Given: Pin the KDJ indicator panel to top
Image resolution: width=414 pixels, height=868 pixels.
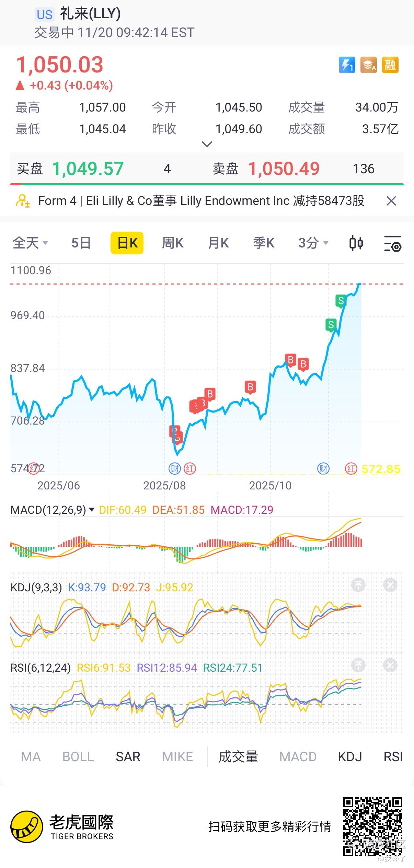Looking at the screenshot, I should click(x=358, y=585).
